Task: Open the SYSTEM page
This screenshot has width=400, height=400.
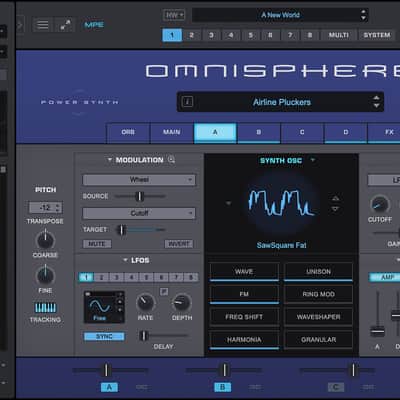Action: [x=377, y=35]
